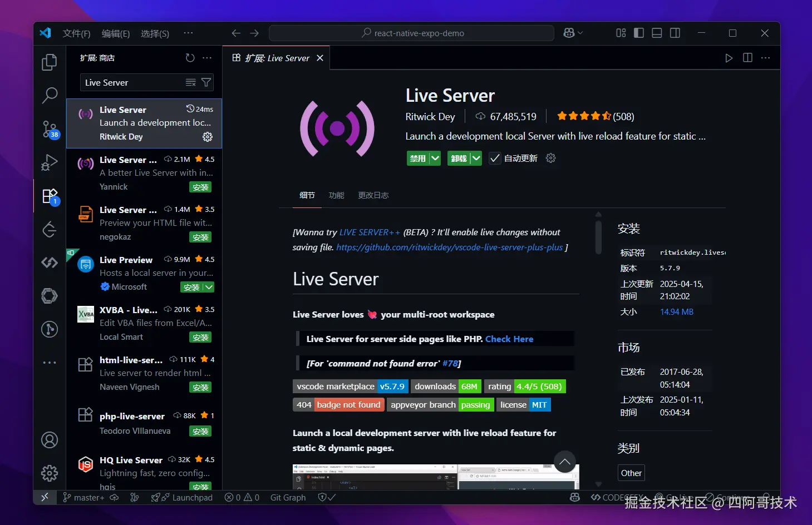Viewport: 812px width, 525px height.
Task: Open remote window indicator in status bar
Action: pos(45,497)
